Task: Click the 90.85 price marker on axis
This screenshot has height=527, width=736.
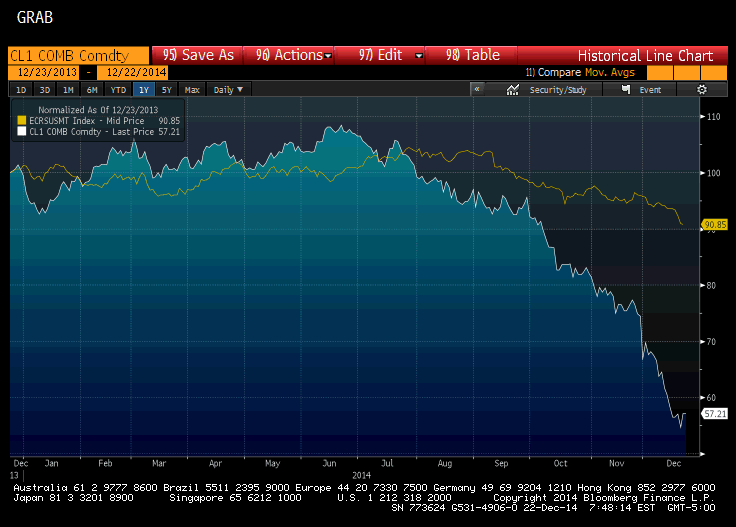Action: [x=715, y=225]
